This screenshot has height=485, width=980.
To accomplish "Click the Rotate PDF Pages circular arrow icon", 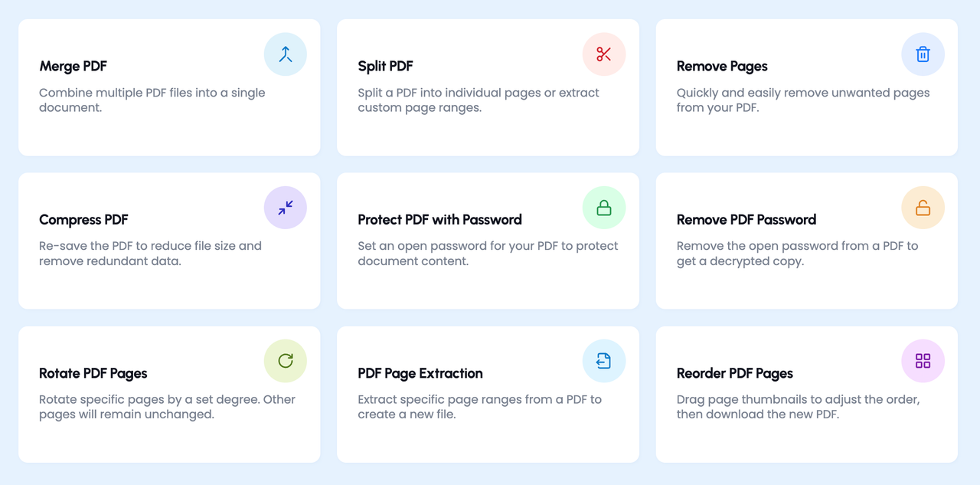I will point(286,361).
